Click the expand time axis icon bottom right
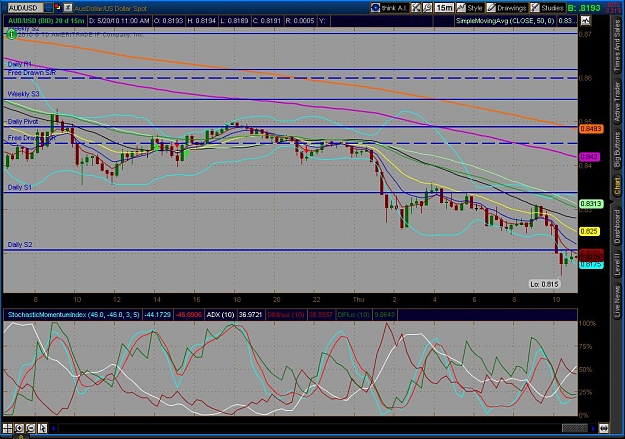This screenshot has height=439, width=625. point(603,429)
